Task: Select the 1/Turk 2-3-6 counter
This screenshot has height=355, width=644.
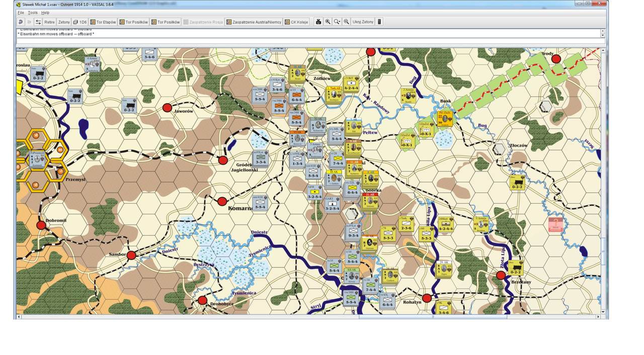Action: [x=406, y=224]
